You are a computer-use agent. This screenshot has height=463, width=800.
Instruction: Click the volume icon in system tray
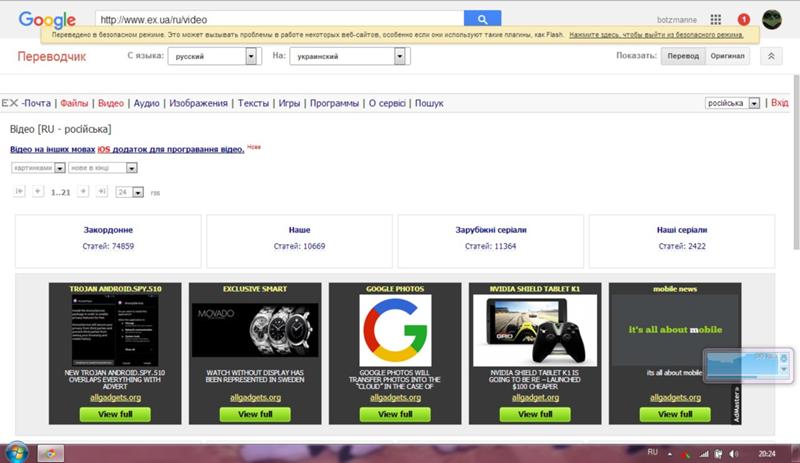pyautogui.click(x=733, y=453)
